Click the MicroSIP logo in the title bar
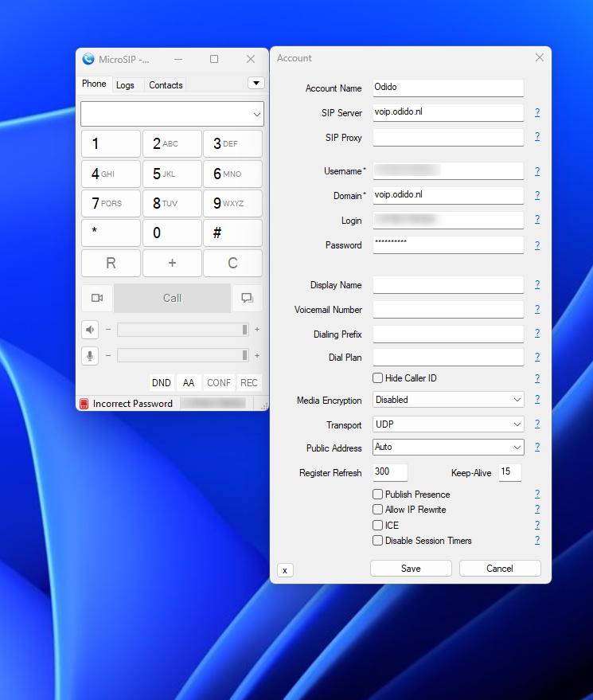Image resolution: width=593 pixels, height=700 pixels. [88, 59]
